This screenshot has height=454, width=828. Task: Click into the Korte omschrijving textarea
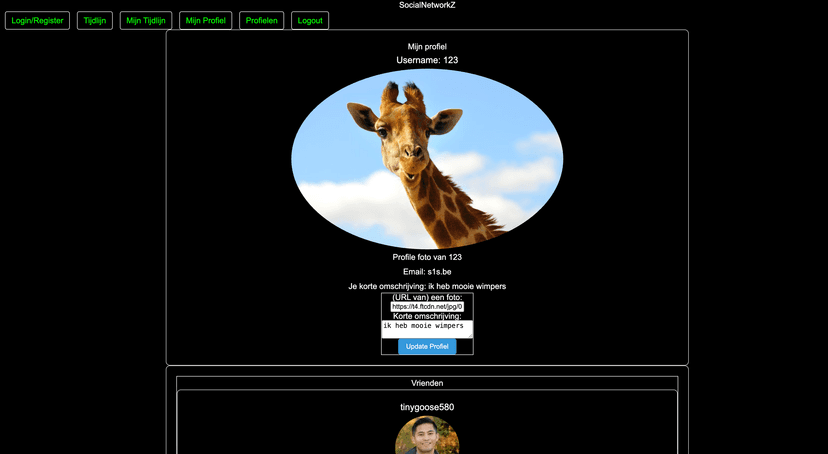tap(426, 328)
